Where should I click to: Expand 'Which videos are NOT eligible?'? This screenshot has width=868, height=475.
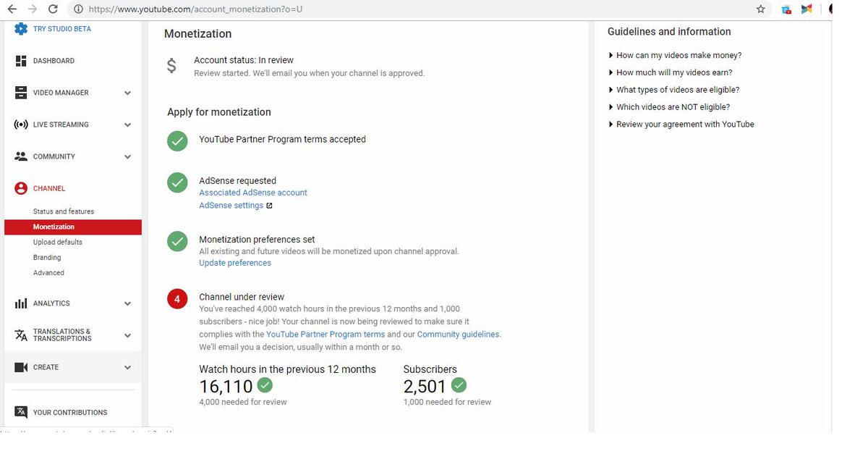click(669, 107)
